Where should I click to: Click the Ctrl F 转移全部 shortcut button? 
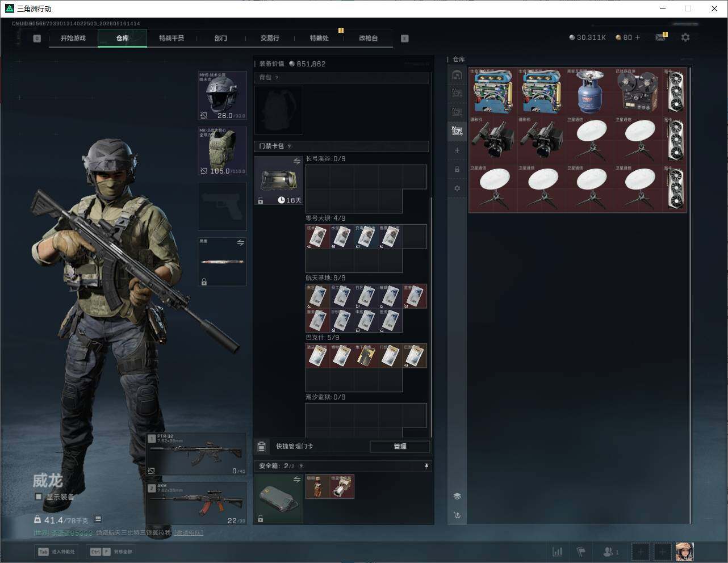coord(111,552)
